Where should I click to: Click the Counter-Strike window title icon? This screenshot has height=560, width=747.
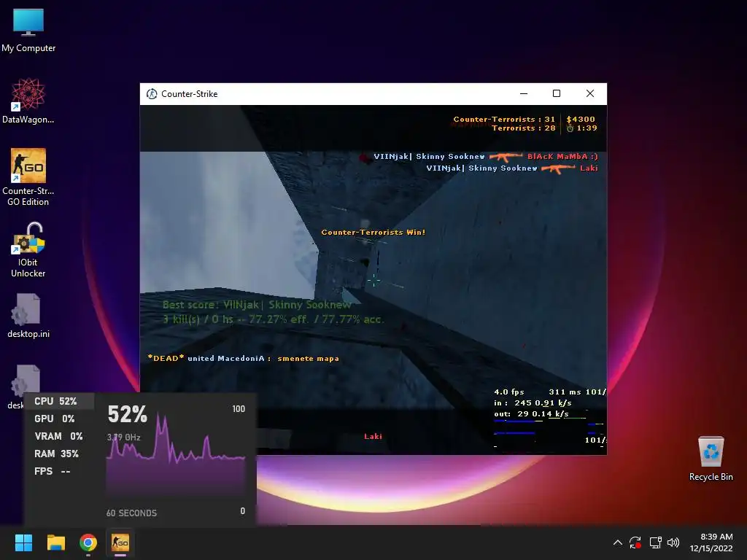[x=152, y=94]
